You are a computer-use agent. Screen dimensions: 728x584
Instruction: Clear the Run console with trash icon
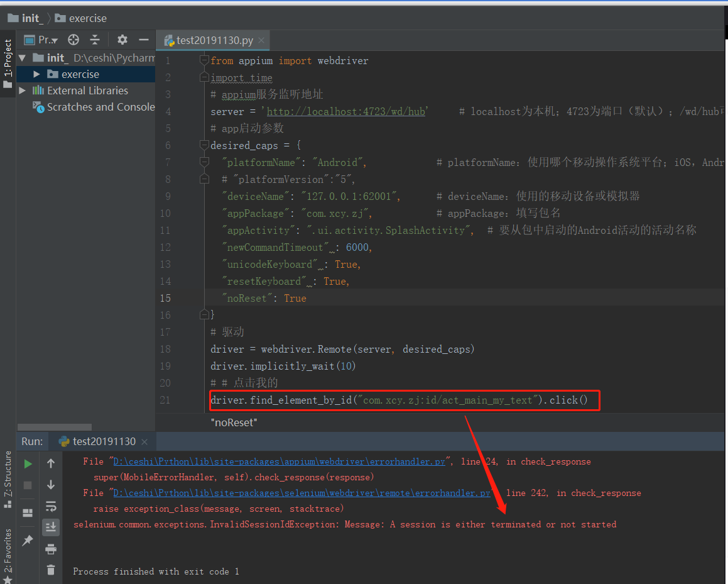(x=51, y=570)
